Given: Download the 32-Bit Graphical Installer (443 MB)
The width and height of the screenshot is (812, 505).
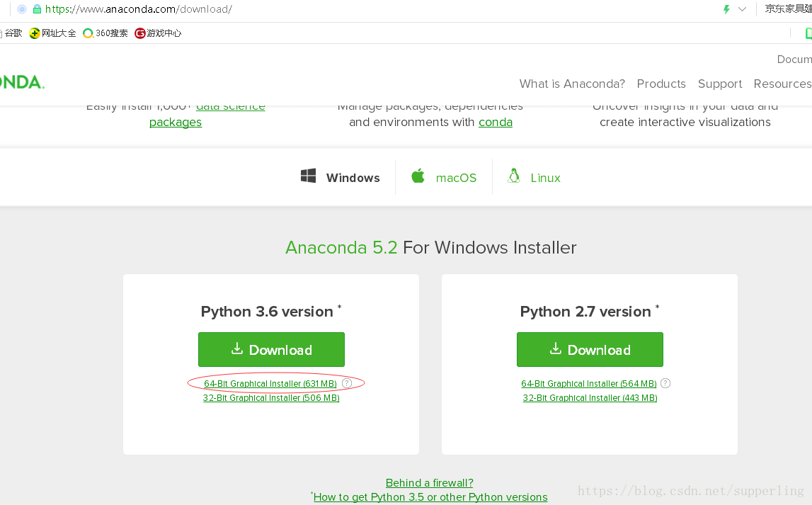Looking at the screenshot, I should pyautogui.click(x=590, y=398).
